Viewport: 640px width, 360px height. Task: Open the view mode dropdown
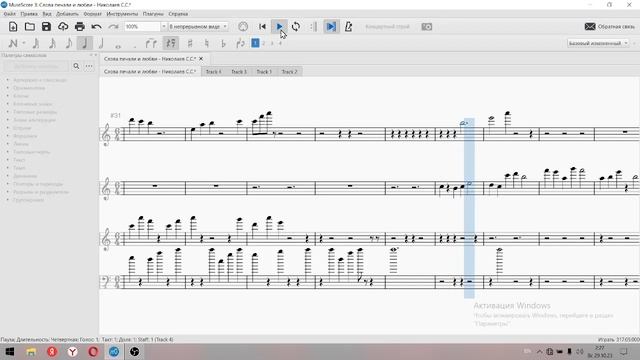(198, 27)
